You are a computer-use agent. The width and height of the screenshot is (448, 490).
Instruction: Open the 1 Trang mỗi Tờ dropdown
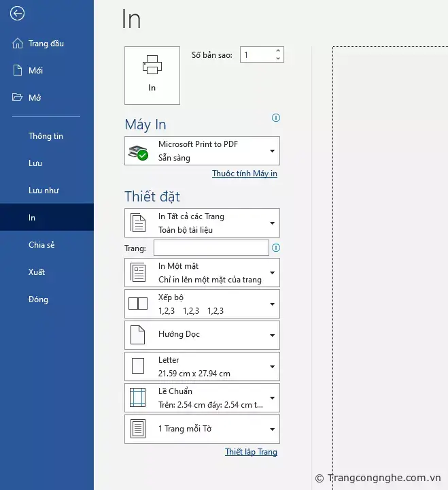(202, 429)
